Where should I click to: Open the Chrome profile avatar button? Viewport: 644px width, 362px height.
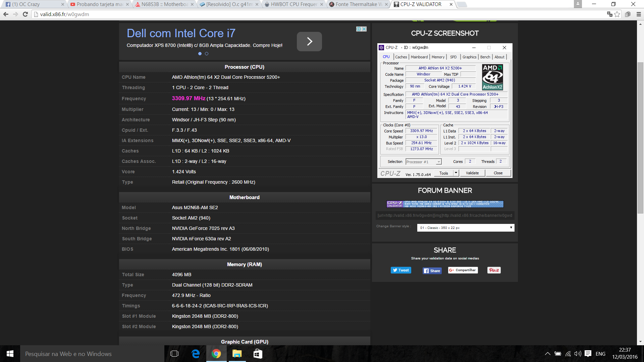pyautogui.click(x=578, y=4)
